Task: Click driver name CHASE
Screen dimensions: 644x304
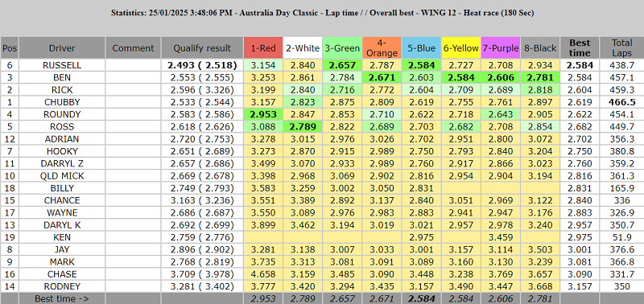Action: point(62,274)
